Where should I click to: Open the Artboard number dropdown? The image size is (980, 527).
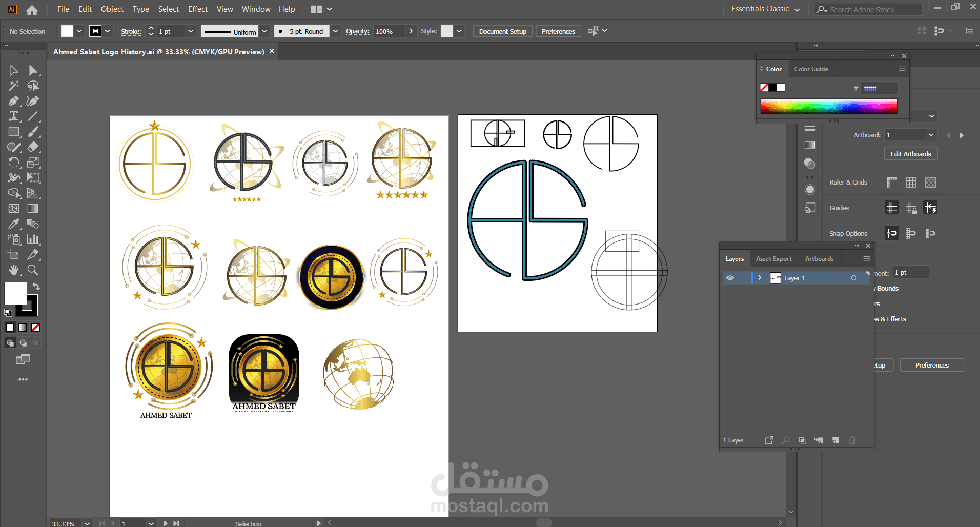931,135
